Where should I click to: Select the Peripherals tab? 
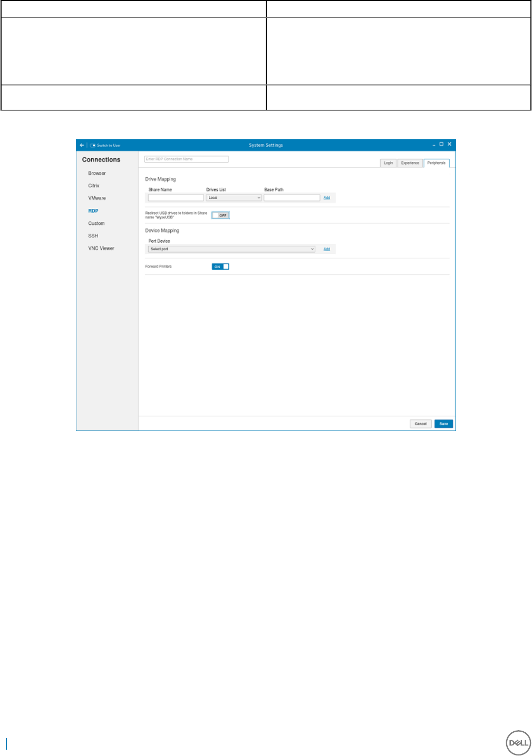coord(437,163)
